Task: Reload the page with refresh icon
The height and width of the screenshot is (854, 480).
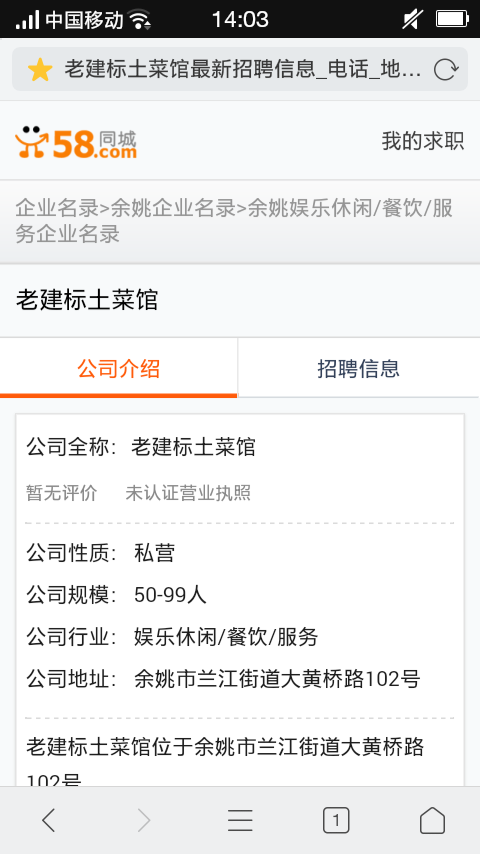Action: click(445, 70)
